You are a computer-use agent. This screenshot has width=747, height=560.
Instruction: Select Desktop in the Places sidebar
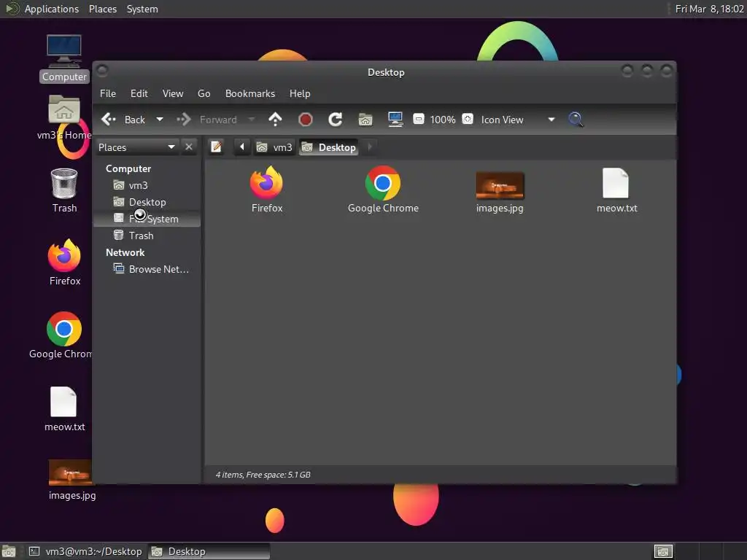(x=147, y=202)
